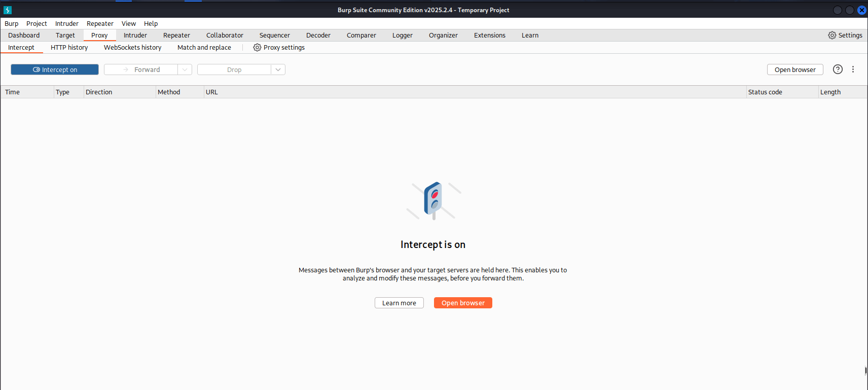Click the Learn more button
868x390 pixels.
pos(399,303)
